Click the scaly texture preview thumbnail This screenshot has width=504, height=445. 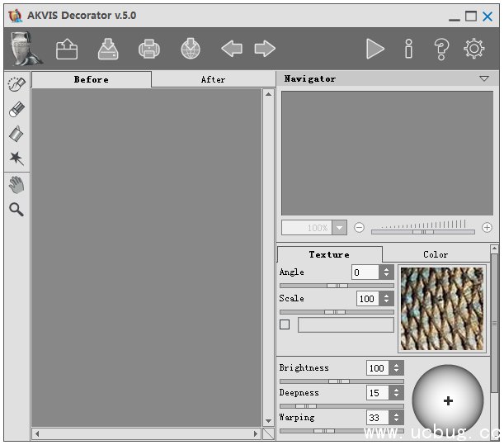[x=442, y=308]
